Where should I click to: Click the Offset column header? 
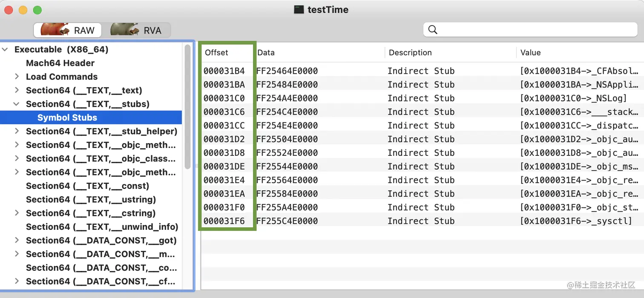[x=216, y=52]
